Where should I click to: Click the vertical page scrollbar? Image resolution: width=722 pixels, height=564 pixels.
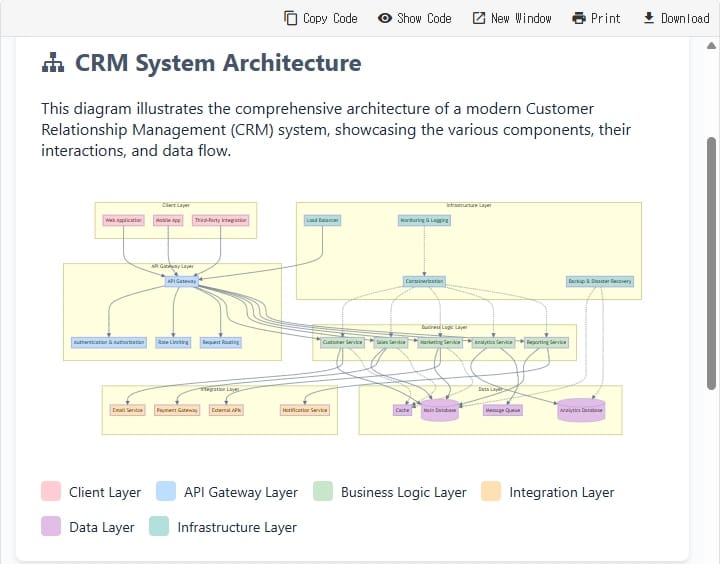[x=712, y=260]
